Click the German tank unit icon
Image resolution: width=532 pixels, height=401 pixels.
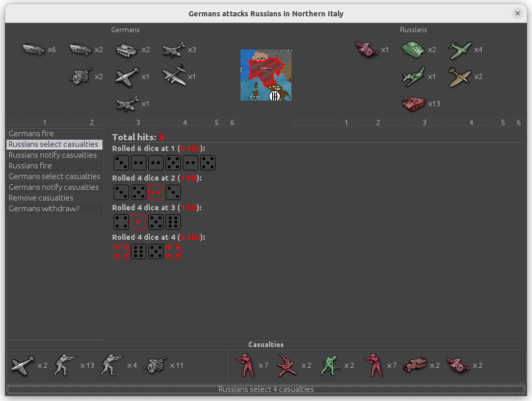pos(127,49)
